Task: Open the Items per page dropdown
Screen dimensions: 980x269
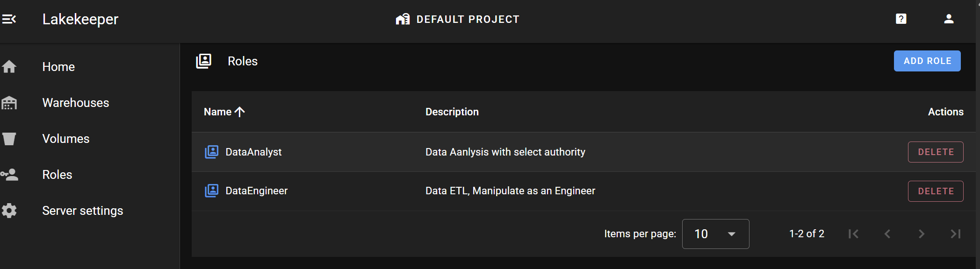Action: (x=715, y=234)
